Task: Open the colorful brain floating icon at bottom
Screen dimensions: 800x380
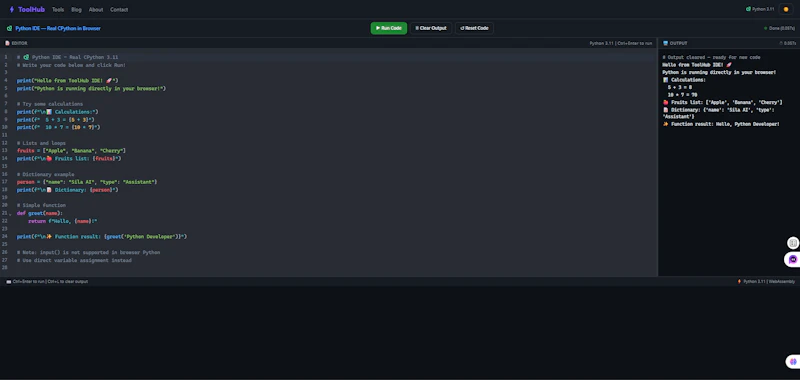Action: pos(793,362)
